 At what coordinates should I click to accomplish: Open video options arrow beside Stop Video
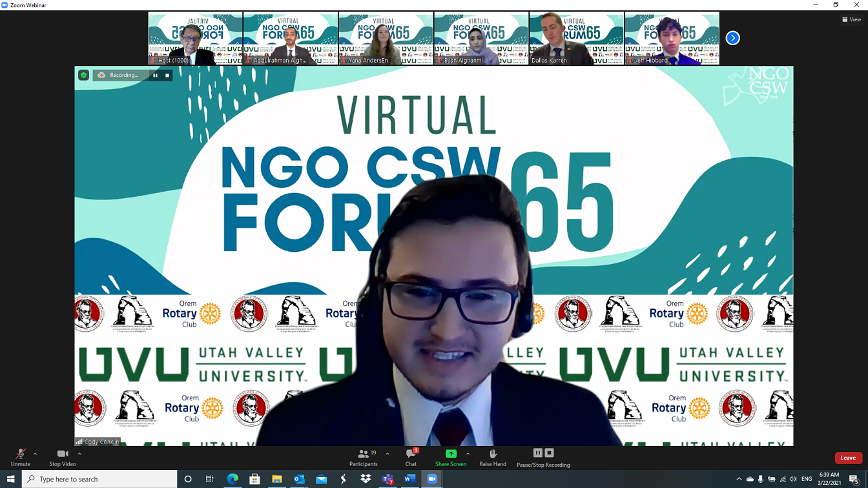[x=79, y=454]
